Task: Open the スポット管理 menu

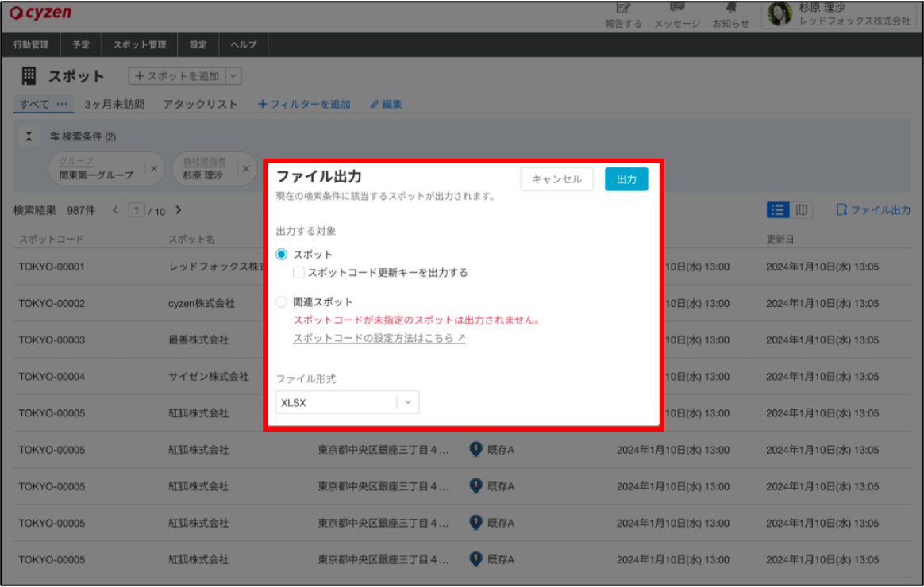Action: click(x=140, y=44)
